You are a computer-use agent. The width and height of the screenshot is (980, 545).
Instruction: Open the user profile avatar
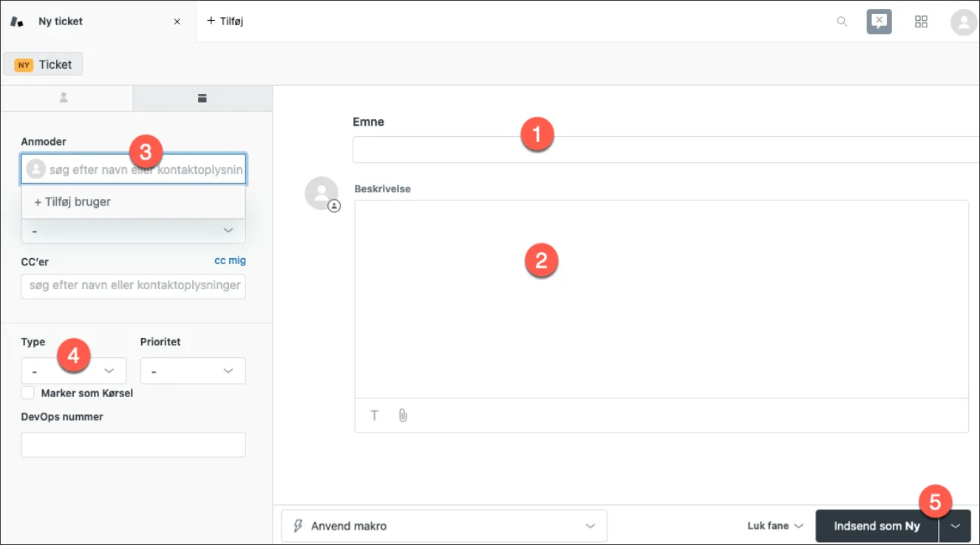point(963,21)
